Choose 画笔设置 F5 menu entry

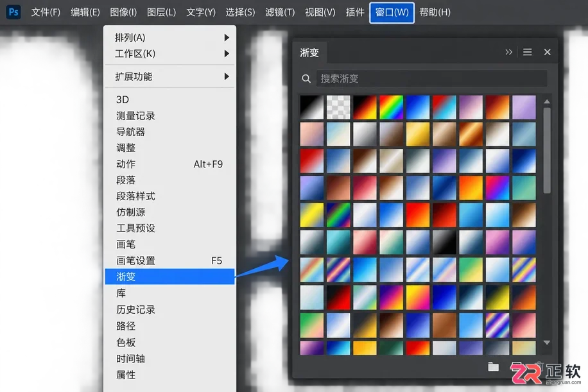(x=170, y=260)
